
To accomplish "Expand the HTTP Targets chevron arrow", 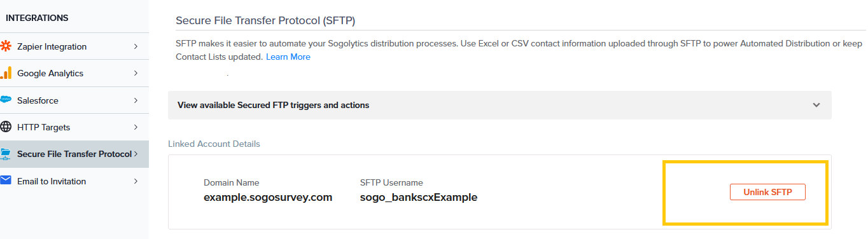I will [136, 127].
